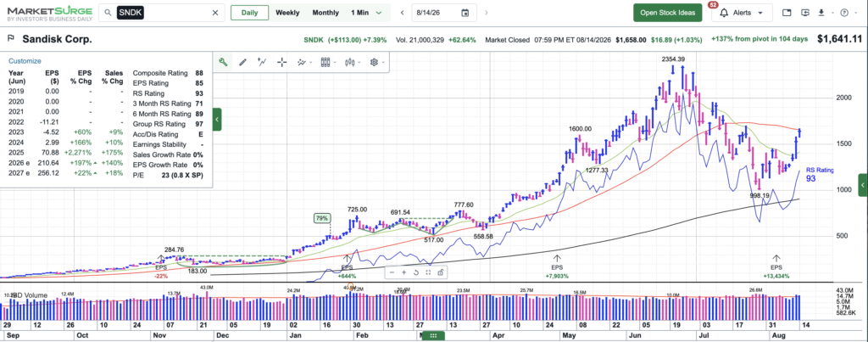868x342 pixels.
Task: Switch to the Monthly chart tab
Action: pyautogui.click(x=325, y=13)
